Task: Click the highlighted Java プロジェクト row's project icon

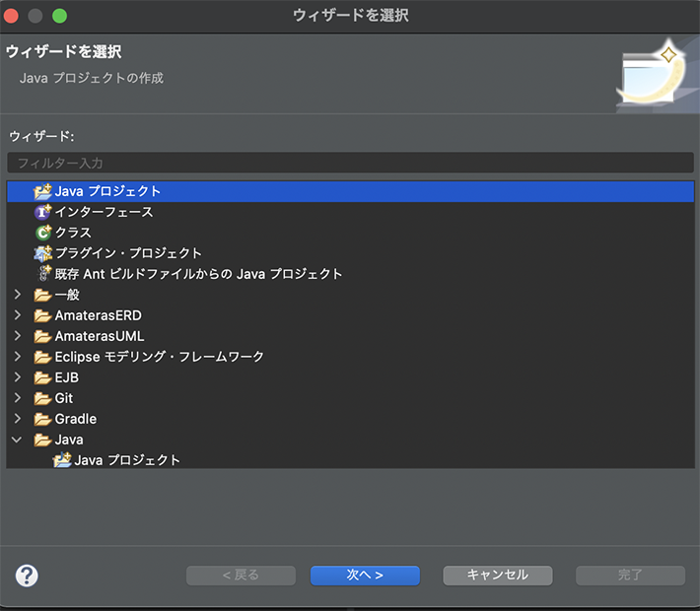Action: click(42, 191)
